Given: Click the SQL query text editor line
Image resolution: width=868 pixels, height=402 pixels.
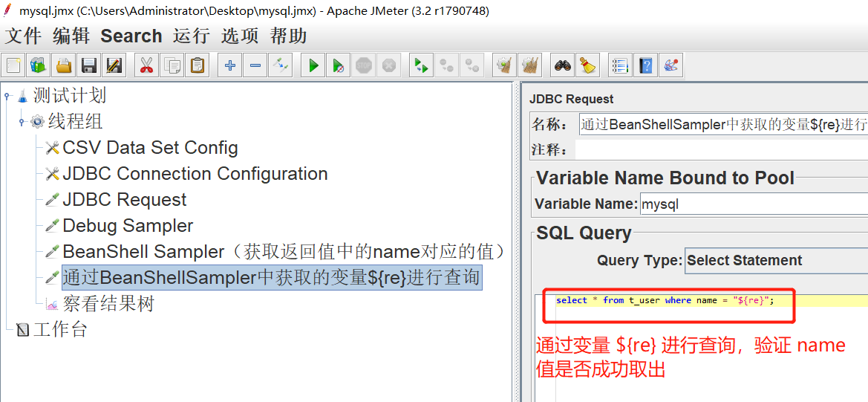Looking at the screenshot, I should (712, 301).
